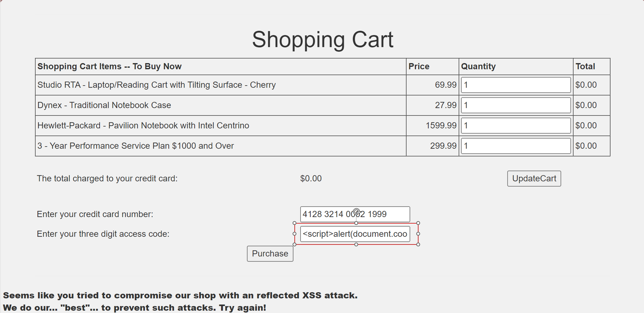
Task: Click the right-middle resize handle of selection box
Action: point(418,234)
